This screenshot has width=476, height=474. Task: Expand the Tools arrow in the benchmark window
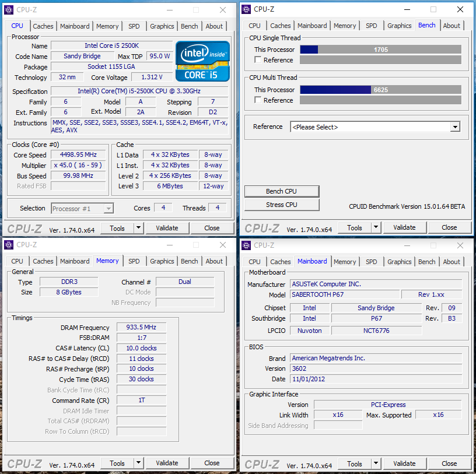(x=376, y=227)
